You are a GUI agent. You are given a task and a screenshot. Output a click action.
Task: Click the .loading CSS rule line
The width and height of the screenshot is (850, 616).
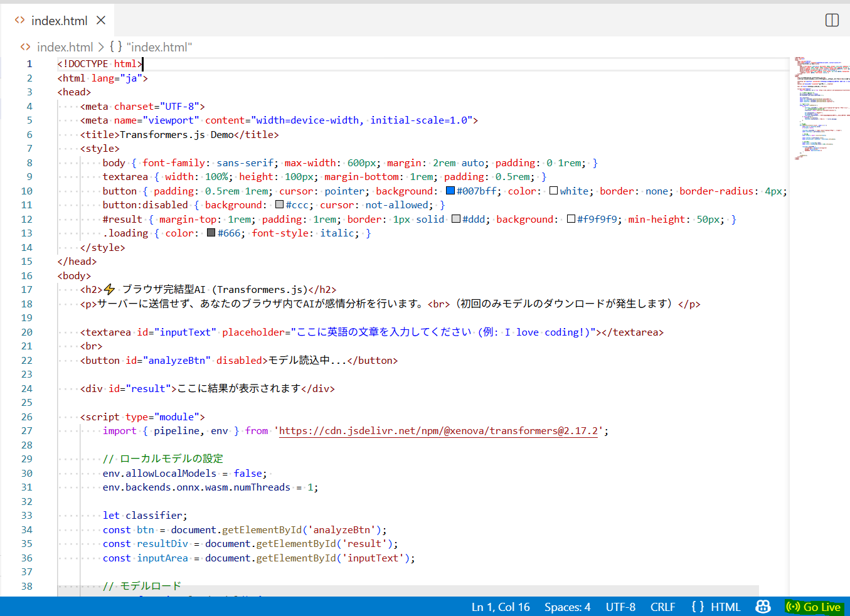tap(237, 233)
